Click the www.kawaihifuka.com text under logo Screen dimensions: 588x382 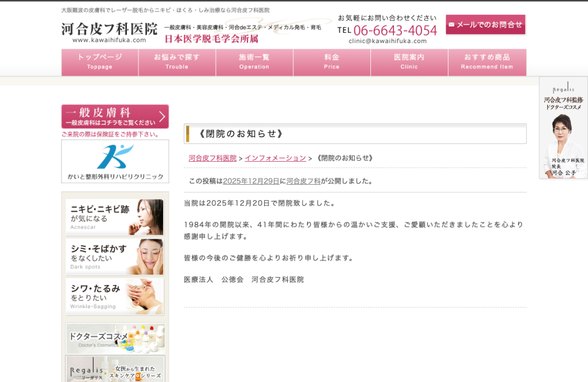click(109, 40)
